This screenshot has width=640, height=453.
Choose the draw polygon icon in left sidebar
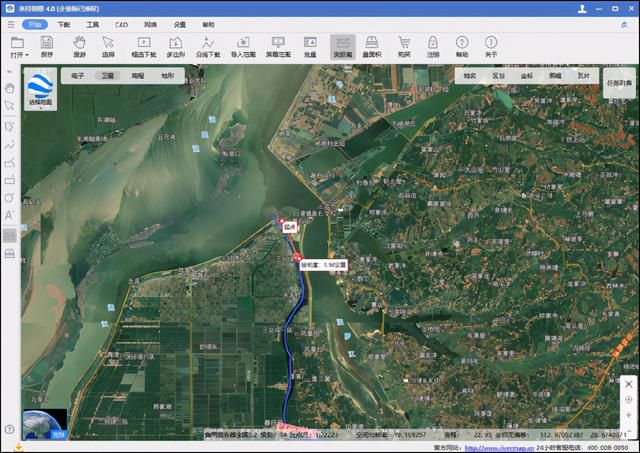[10, 127]
